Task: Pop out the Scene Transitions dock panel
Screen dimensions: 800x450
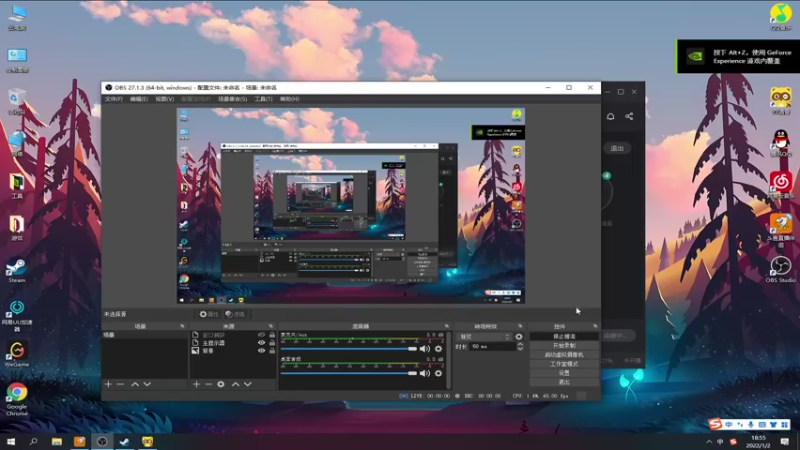Action: 520,326
